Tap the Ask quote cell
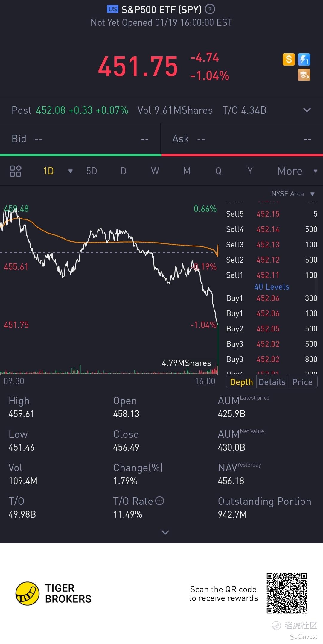The height and width of the screenshot is (644, 323). (x=242, y=139)
